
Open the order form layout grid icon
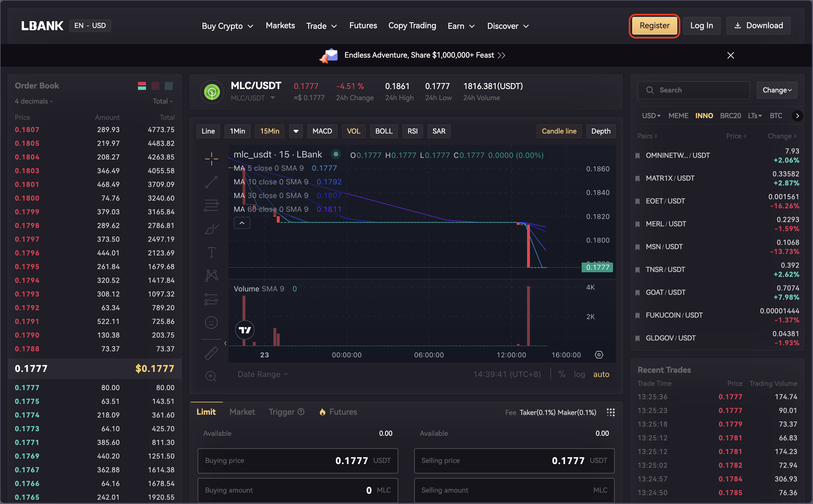pos(610,412)
